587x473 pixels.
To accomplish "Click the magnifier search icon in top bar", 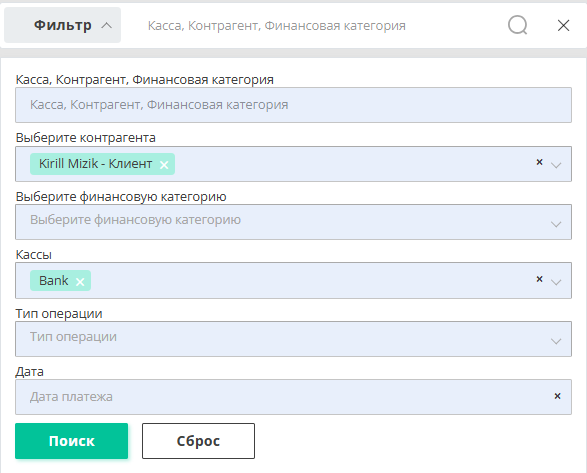I will 517,25.
